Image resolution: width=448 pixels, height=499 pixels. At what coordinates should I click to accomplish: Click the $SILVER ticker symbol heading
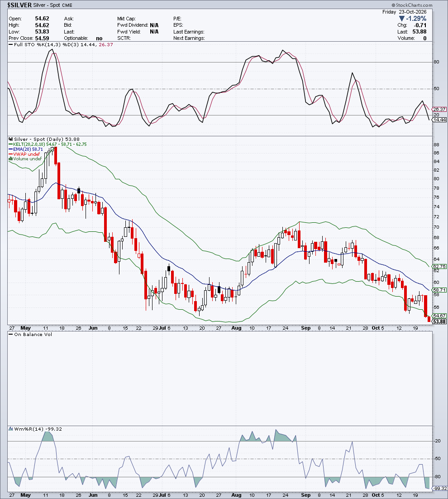pos(20,5)
